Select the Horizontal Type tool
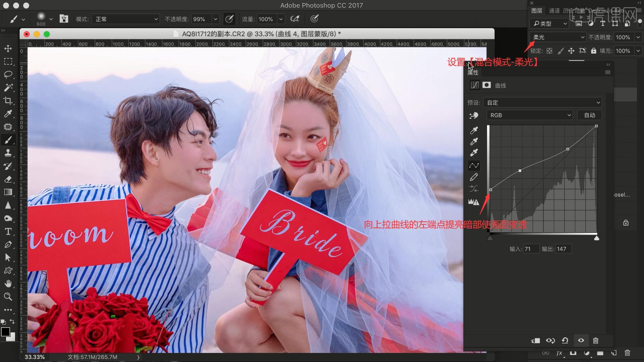Image resolution: width=644 pixels, height=362 pixels. (x=8, y=232)
